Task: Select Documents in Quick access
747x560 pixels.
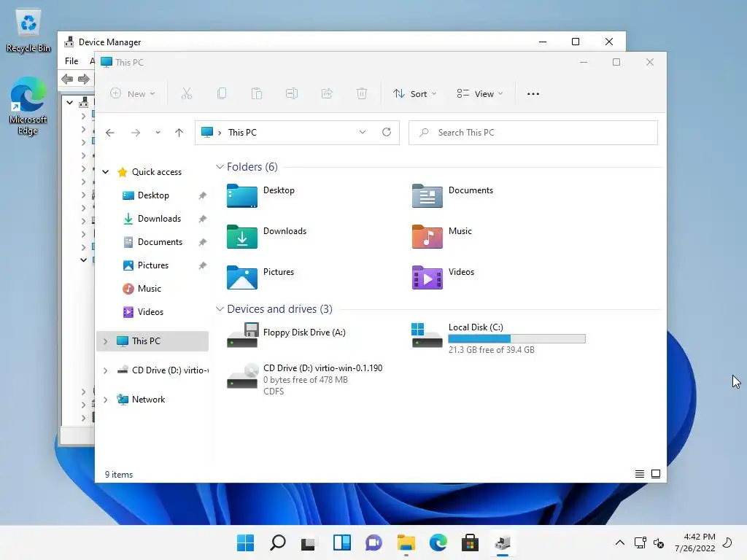Action: [160, 242]
